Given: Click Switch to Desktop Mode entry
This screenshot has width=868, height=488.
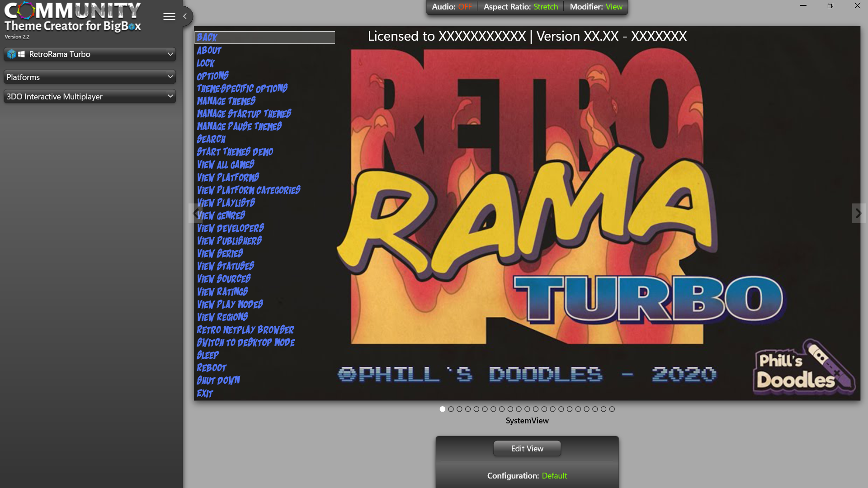Looking at the screenshot, I should point(246,342).
